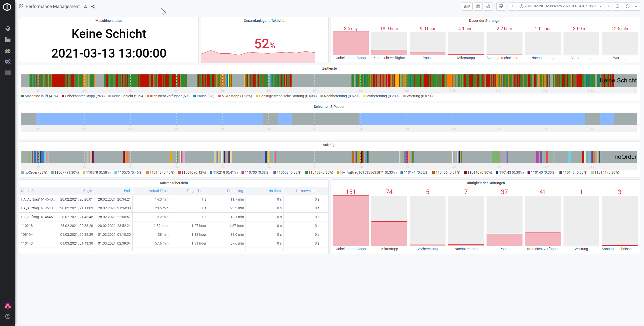Screen dimensions: 644x326
Task: Click the Add panel icon
Action: [x=467, y=6]
